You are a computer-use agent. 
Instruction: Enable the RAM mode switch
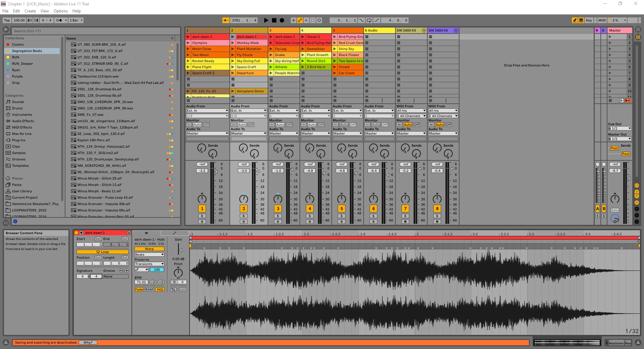click(149, 290)
